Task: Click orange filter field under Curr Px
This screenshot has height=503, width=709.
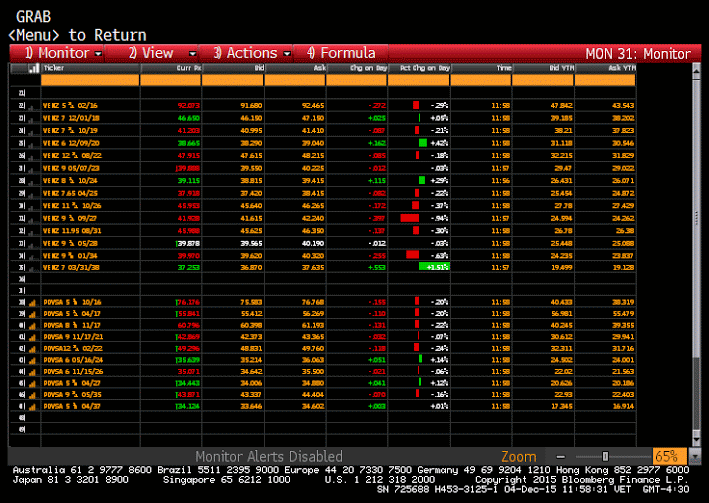Action: (x=170, y=81)
